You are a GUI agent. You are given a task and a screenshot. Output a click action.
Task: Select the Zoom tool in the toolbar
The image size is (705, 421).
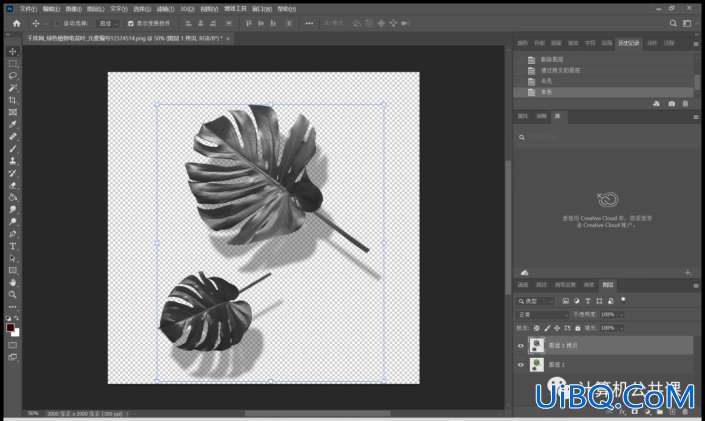[x=13, y=295]
